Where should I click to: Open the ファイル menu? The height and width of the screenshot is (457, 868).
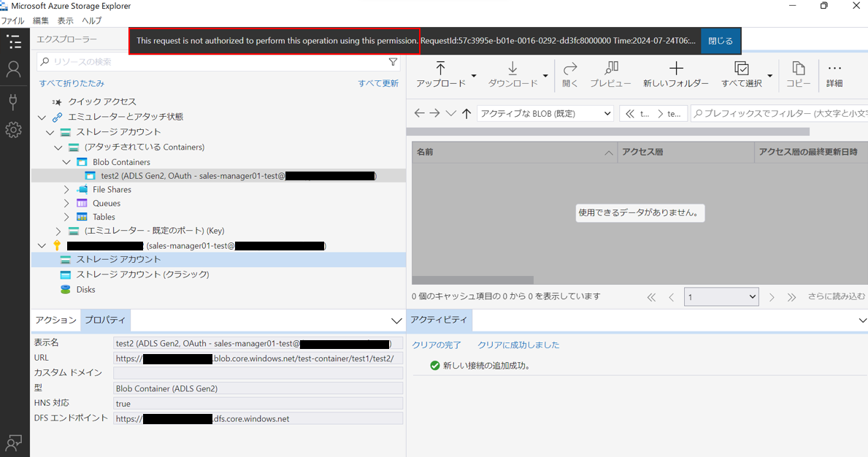point(12,20)
